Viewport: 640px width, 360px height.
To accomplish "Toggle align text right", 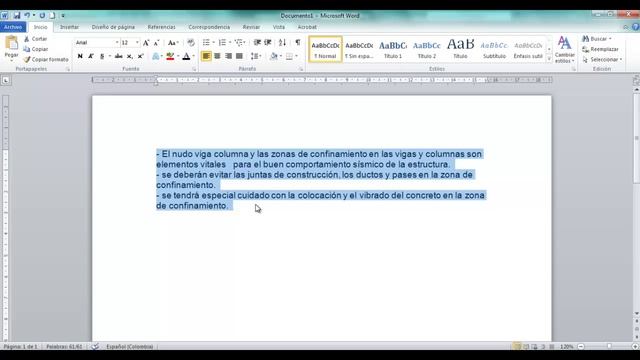I will tap(228, 56).
